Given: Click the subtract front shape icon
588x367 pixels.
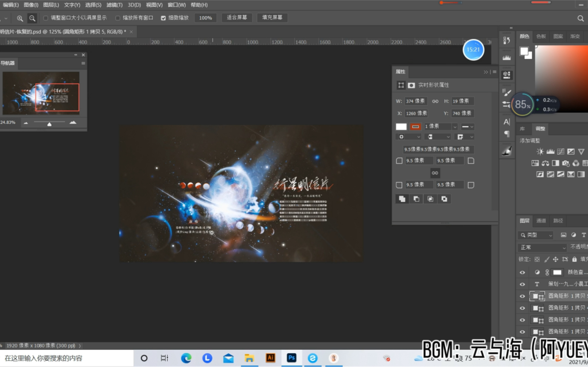Looking at the screenshot, I should pyautogui.click(x=416, y=199).
